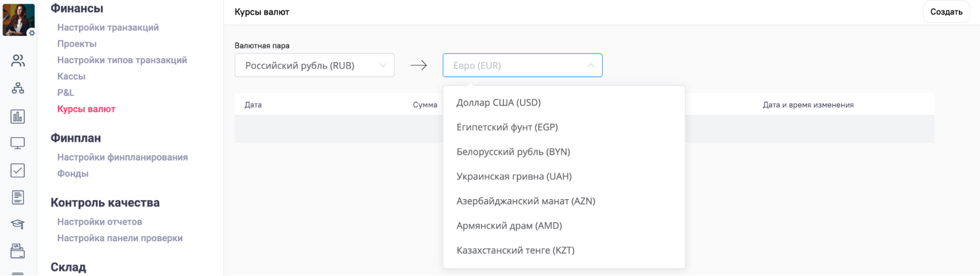
Task: Choose Украинская гривна (UAH) option
Action: [x=564, y=176]
